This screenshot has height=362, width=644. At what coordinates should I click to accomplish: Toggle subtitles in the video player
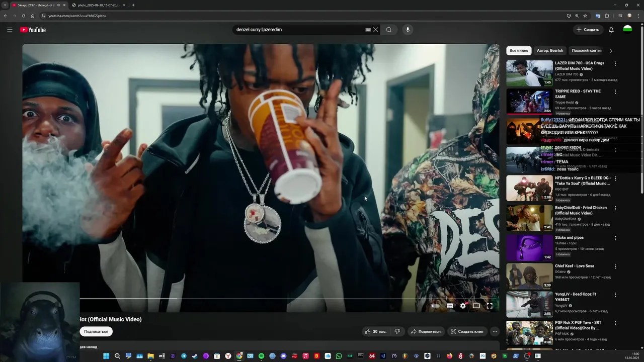(x=450, y=306)
